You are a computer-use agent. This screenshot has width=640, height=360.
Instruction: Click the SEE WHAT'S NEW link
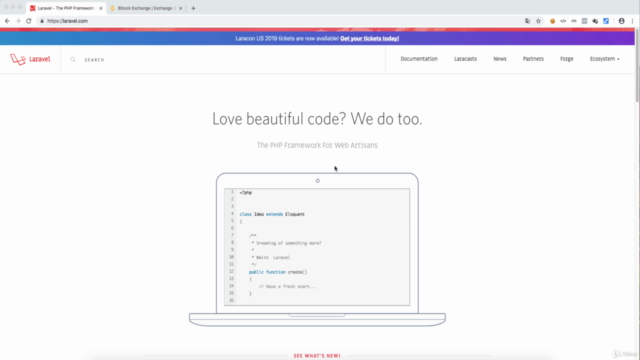317,356
